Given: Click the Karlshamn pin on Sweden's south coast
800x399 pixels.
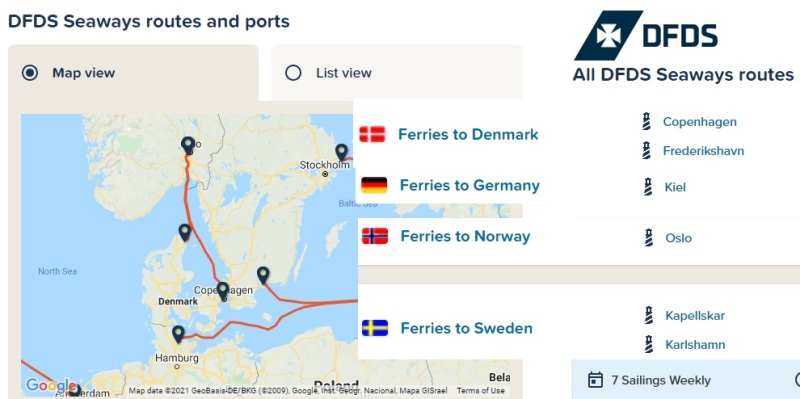Looking at the screenshot, I should 263,275.
